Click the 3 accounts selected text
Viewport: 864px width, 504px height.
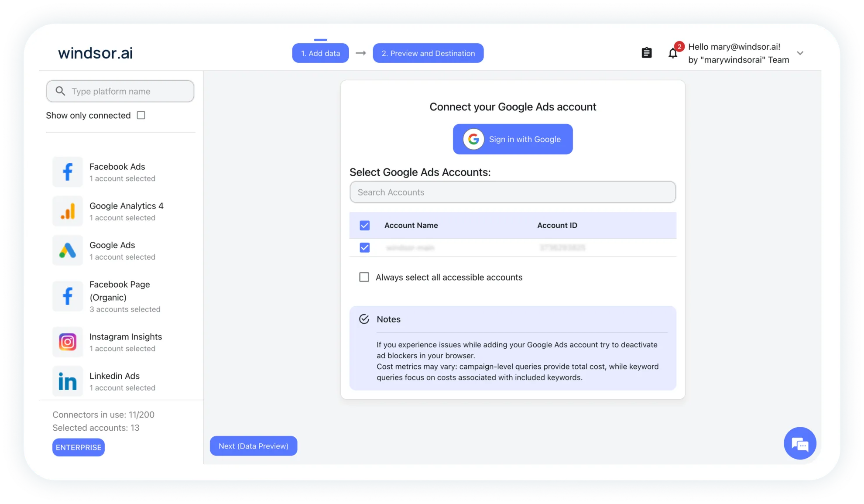tap(125, 309)
